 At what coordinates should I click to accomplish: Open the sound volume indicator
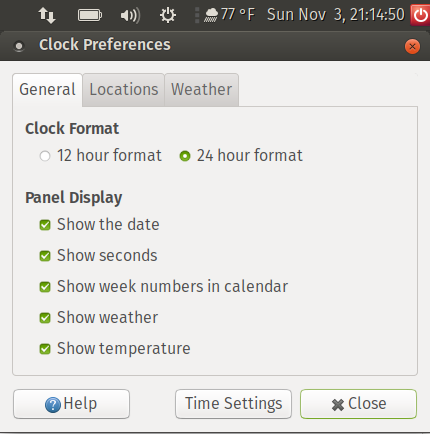coord(130,15)
